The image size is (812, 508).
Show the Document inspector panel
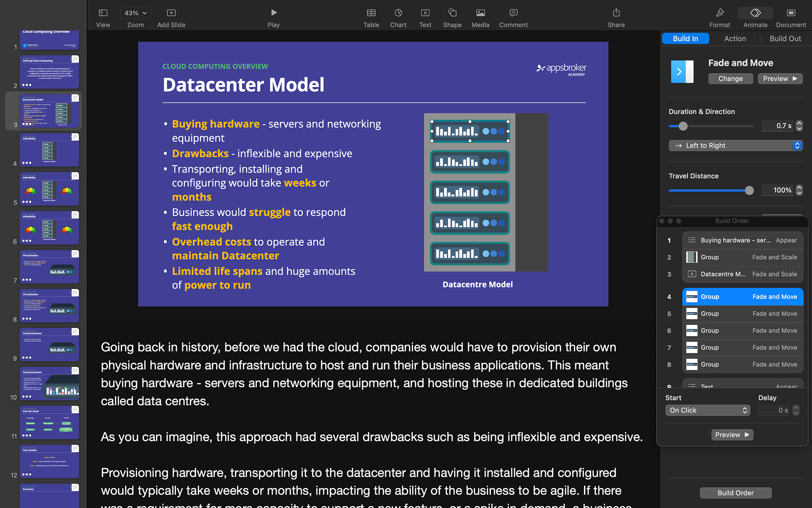pos(791,13)
